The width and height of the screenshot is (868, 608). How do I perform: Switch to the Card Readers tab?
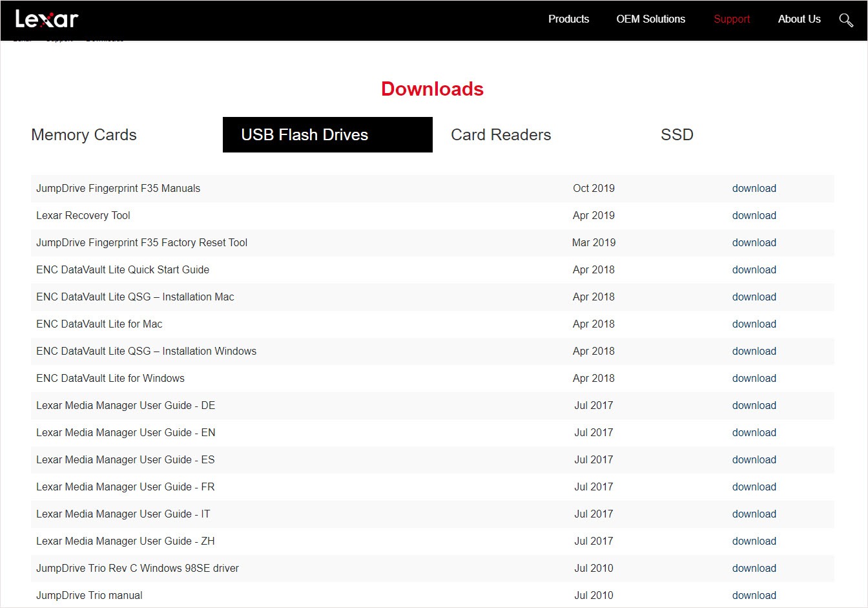[x=501, y=134]
